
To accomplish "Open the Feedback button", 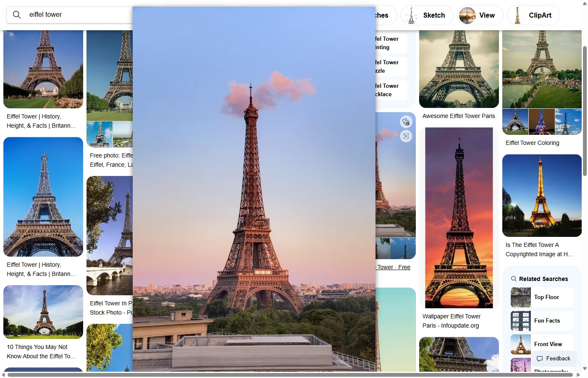I will (x=554, y=359).
